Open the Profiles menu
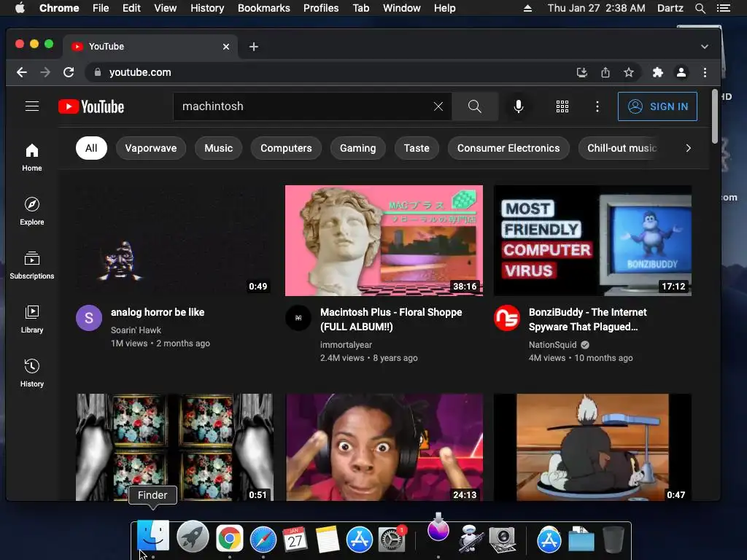The image size is (747, 560). [x=321, y=8]
